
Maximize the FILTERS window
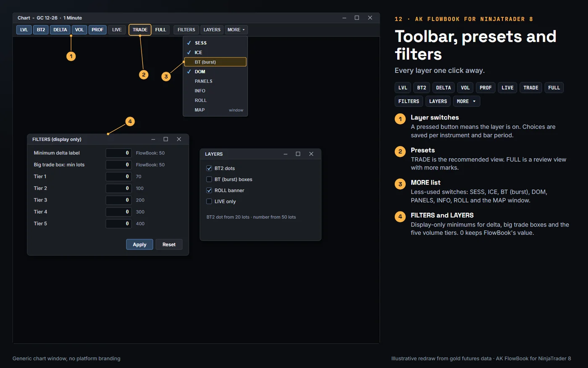166,139
